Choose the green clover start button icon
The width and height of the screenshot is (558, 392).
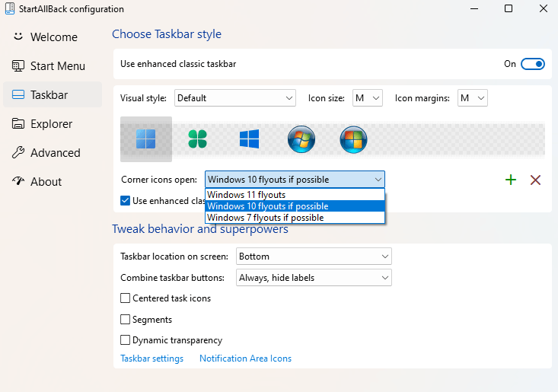tap(197, 139)
